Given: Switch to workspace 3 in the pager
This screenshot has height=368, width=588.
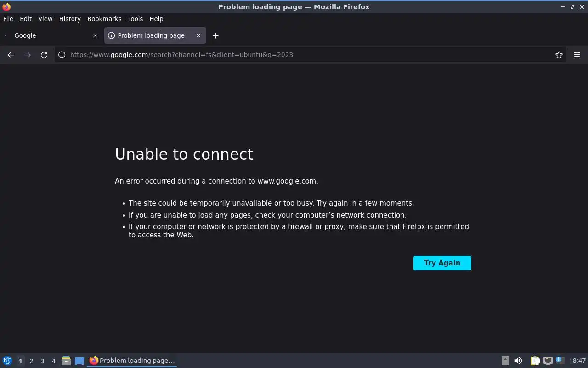Looking at the screenshot, I should pos(42,361).
